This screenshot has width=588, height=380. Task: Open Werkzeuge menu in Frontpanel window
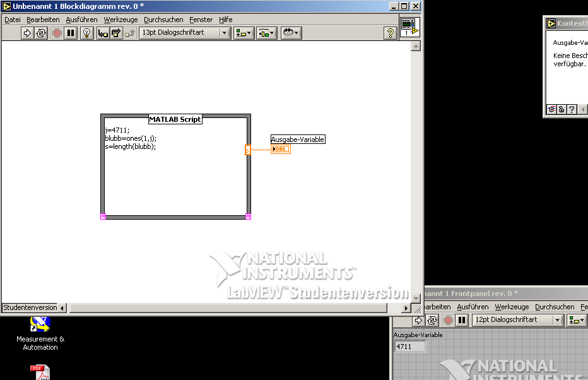[512, 307]
